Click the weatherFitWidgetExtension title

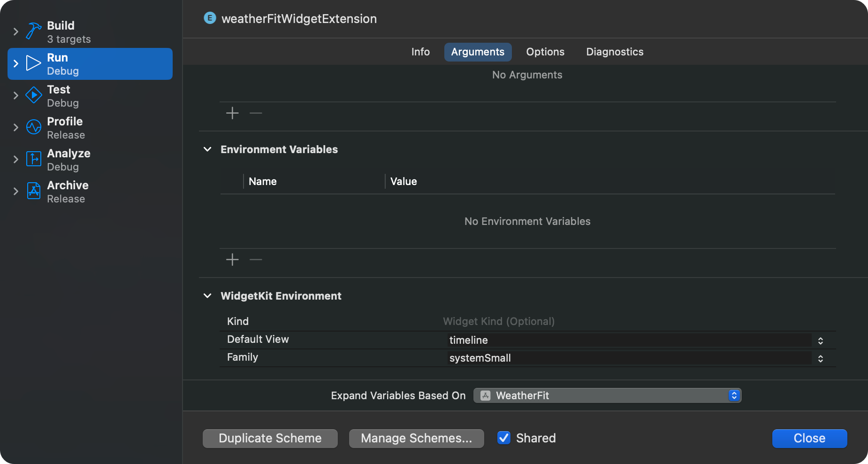click(299, 19)
